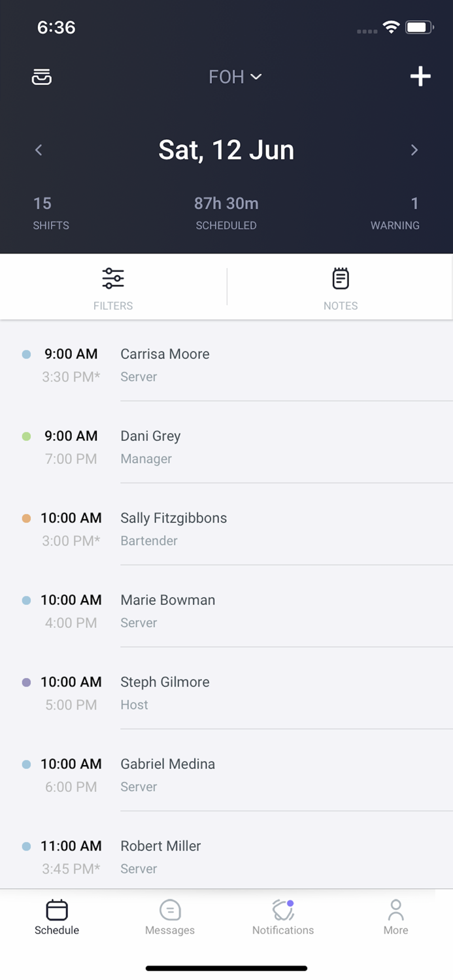Image resolution: width=453 pixels, height=980 pixels.
Task: Open the shift pool tray icon
Action: click(x=41, y=76)
